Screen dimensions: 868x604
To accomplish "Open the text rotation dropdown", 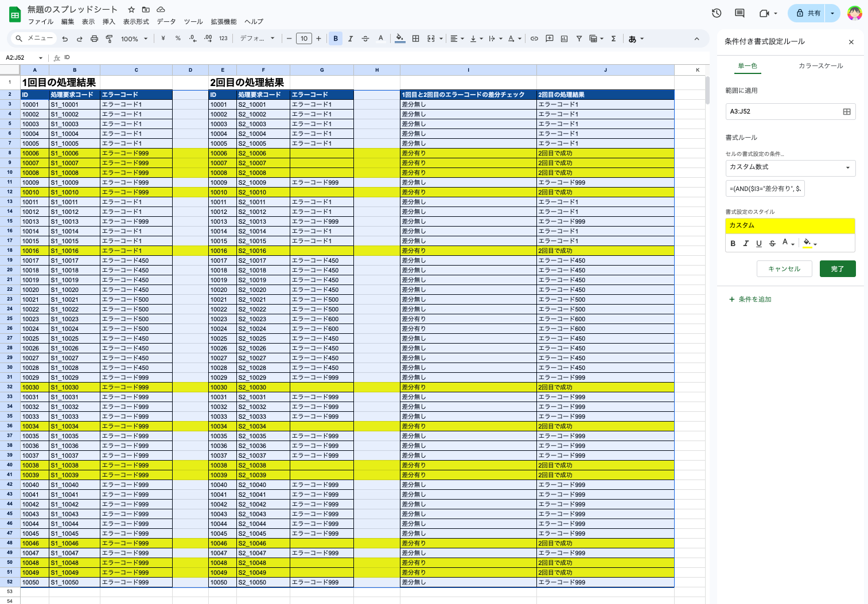I will click(x=515, y=38).
